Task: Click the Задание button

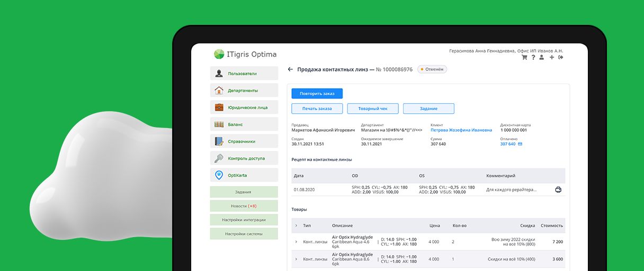Action: tap(428, 109)
